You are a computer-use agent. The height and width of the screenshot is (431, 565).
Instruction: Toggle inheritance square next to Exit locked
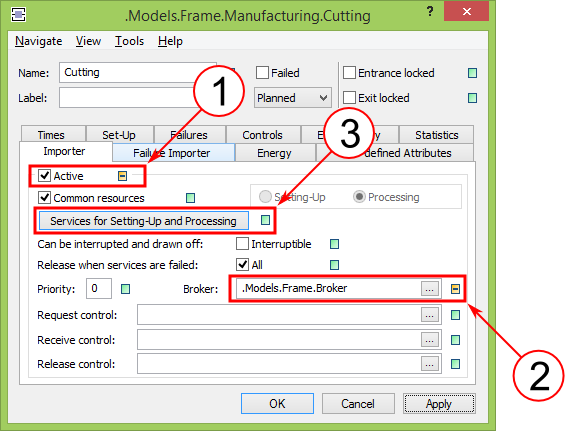(472, 98)
